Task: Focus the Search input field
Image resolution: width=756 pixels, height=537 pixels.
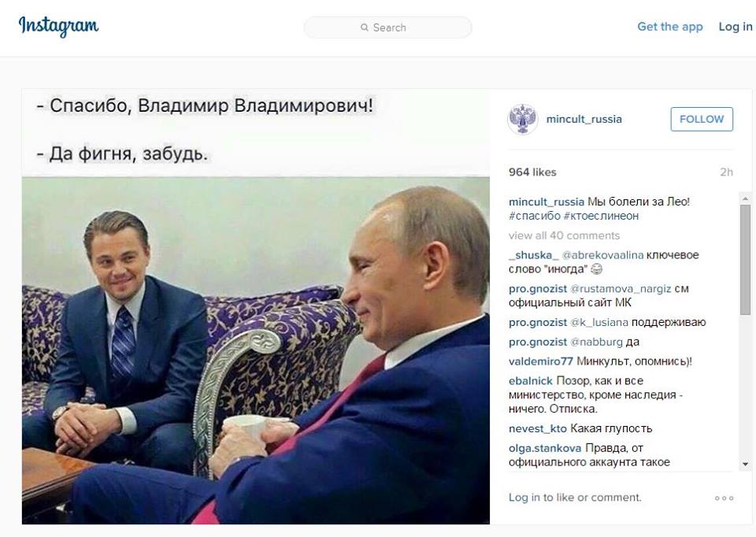Action: click(387, 28)
